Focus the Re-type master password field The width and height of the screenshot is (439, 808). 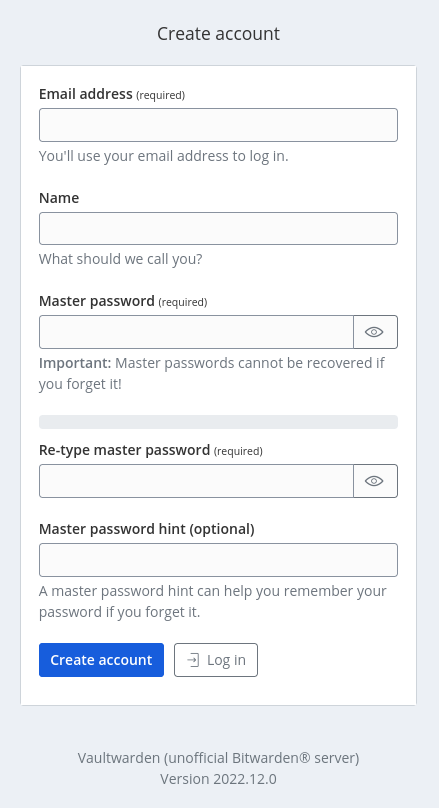(x=196, y=481)
